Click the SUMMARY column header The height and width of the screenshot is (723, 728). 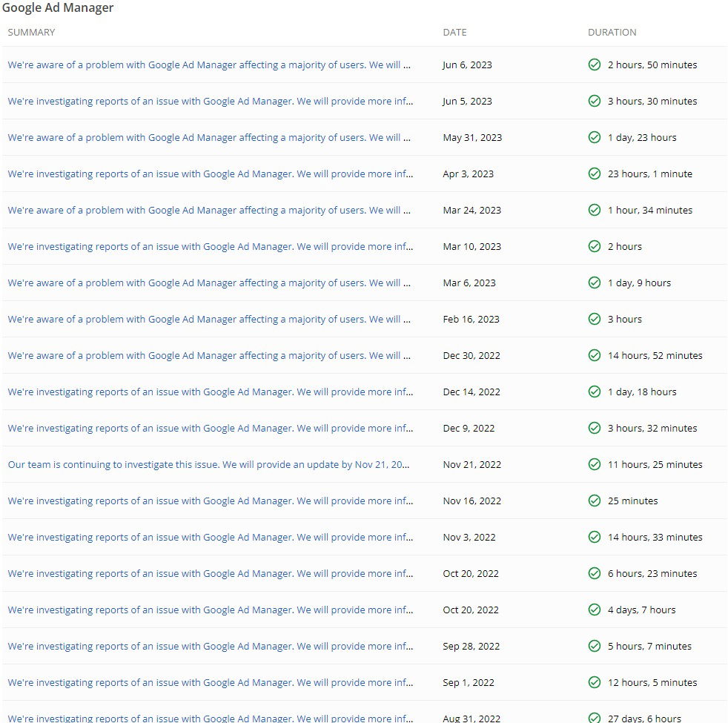(31, 32)
